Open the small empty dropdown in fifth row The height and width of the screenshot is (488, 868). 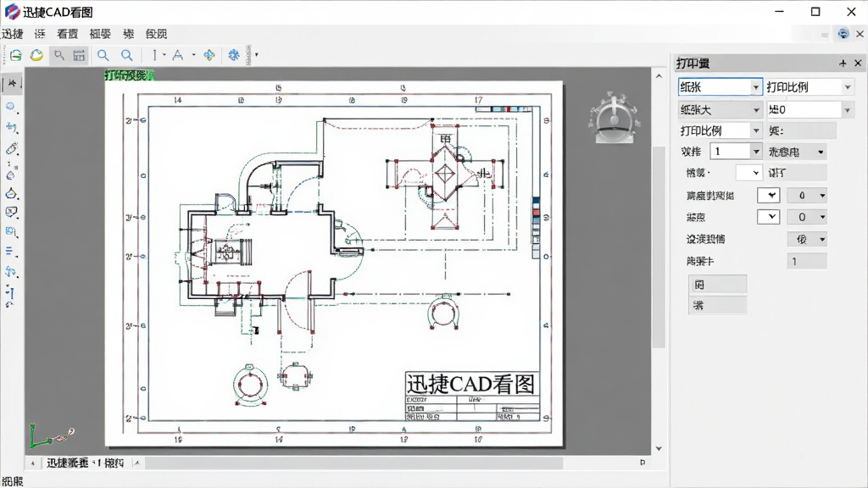pos(749,173)
